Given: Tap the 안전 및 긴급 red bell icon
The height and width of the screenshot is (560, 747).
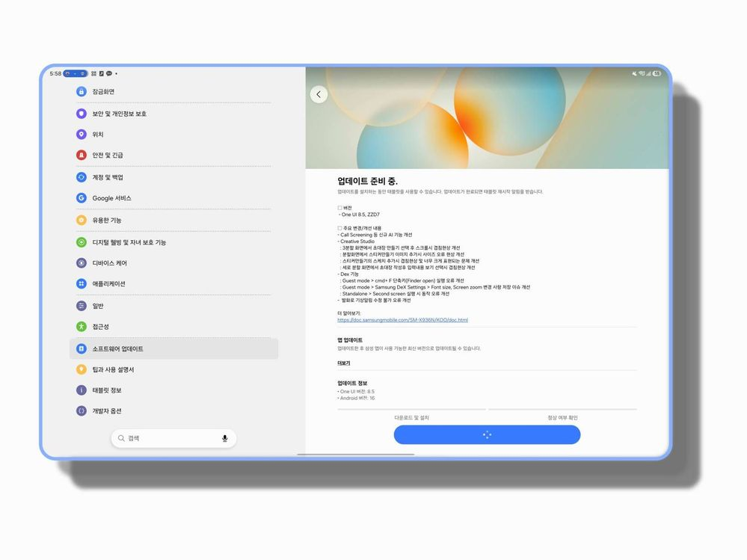Looking at the screenshot, I should [82, 155].
